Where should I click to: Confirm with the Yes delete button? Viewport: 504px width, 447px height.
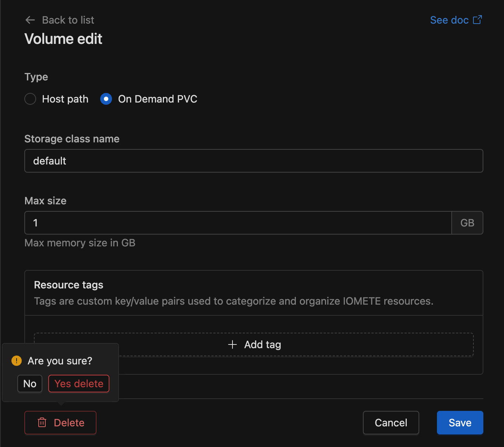coord(79,384)
